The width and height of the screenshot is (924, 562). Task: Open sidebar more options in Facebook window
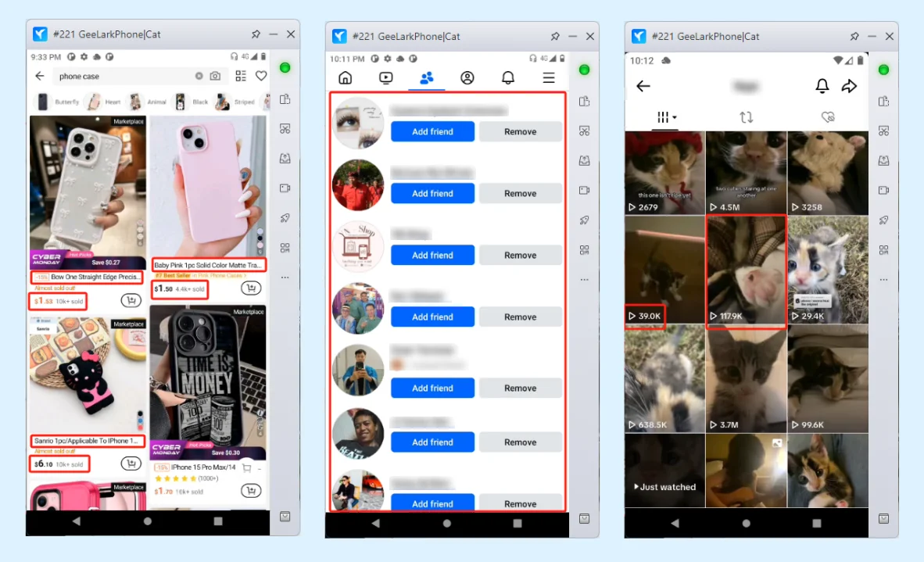pos(585,280)
